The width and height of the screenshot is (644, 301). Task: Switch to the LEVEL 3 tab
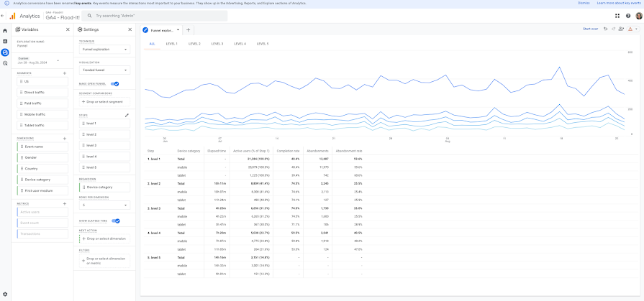click(217, 44)
